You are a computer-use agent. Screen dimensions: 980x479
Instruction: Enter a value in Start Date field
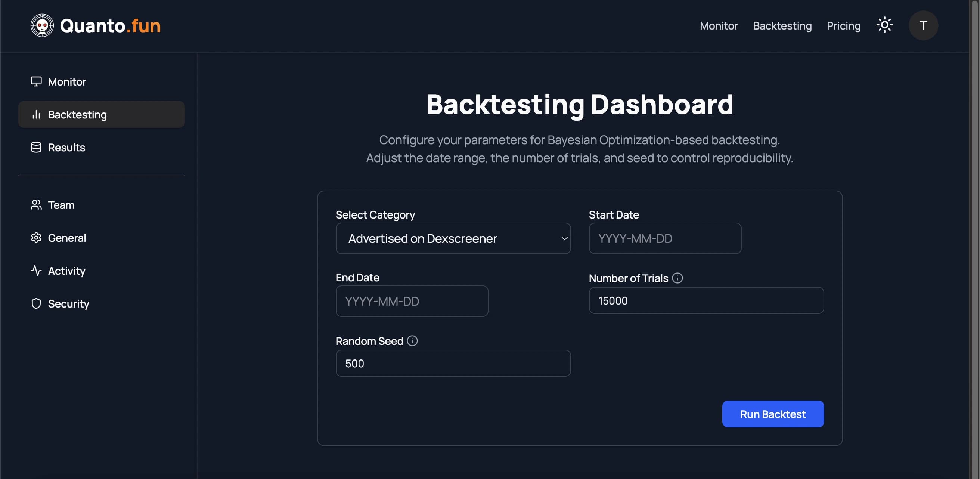664,238
